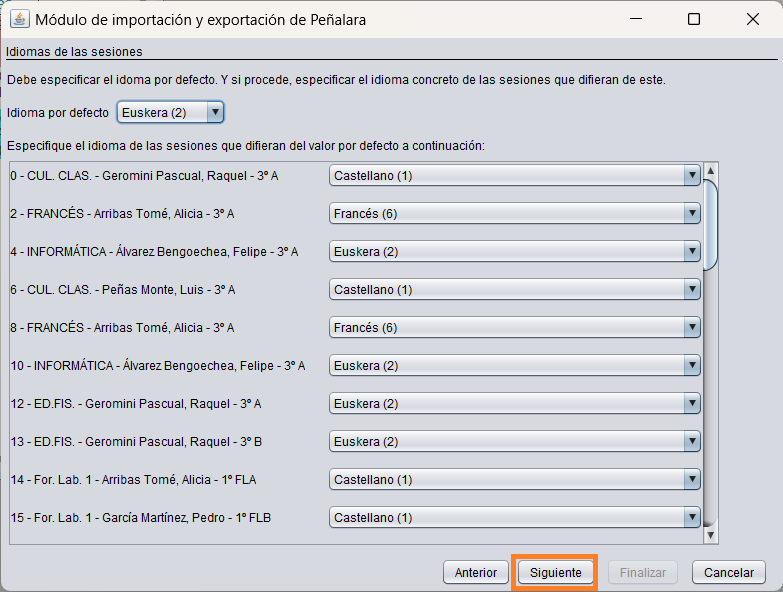
Task: Select row text '8 - FRANCÉS - Arribas Tomé, Alicia - 3º A'
Action: (x=122, y=327)
